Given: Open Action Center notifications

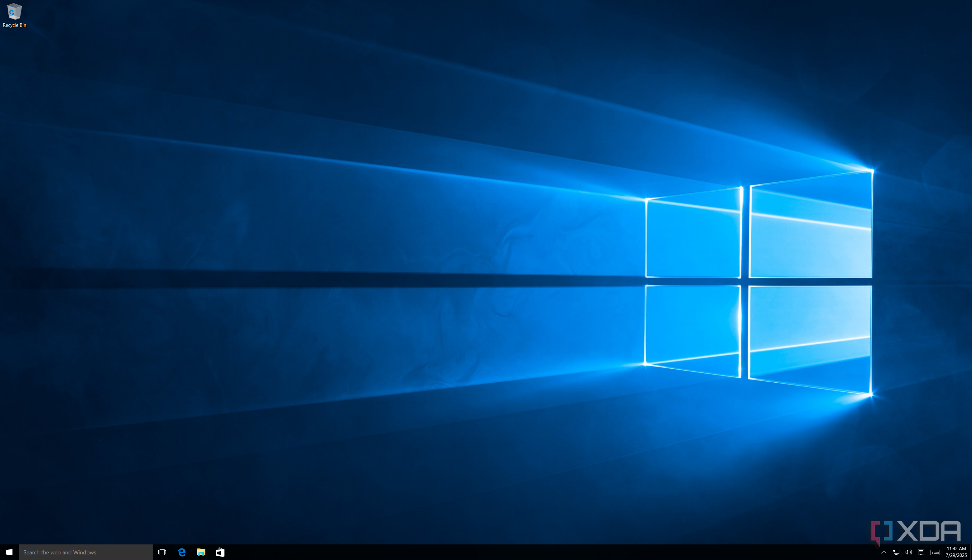Looking at the screenshot, I should click(x=921, y=552).
